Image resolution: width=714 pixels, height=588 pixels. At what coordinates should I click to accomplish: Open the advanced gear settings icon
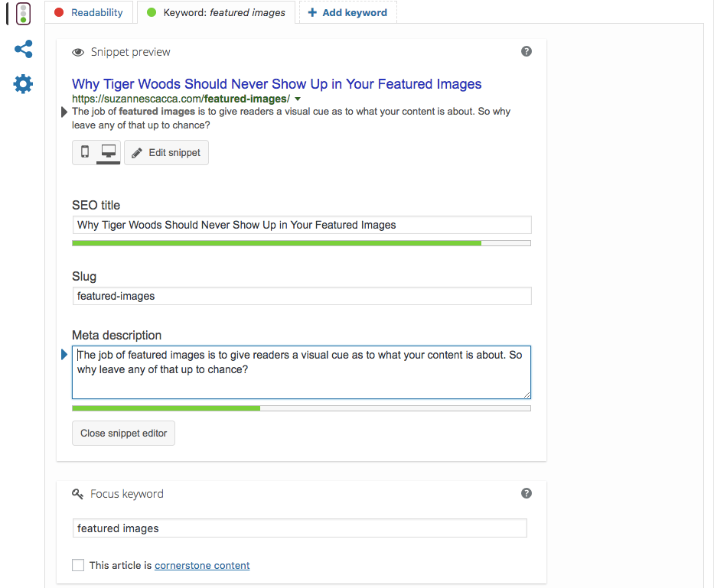[24, 84]
